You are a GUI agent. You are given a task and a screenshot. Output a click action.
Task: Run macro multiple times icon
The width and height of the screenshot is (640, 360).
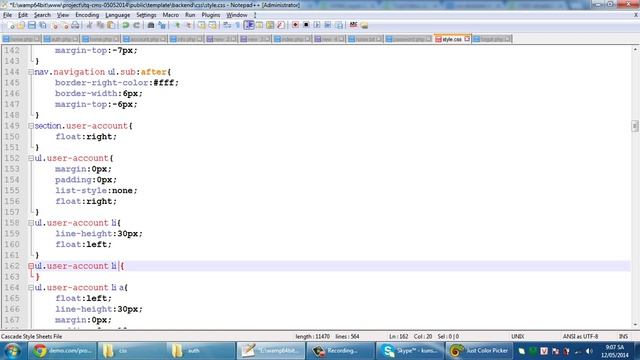click(328, 25)
